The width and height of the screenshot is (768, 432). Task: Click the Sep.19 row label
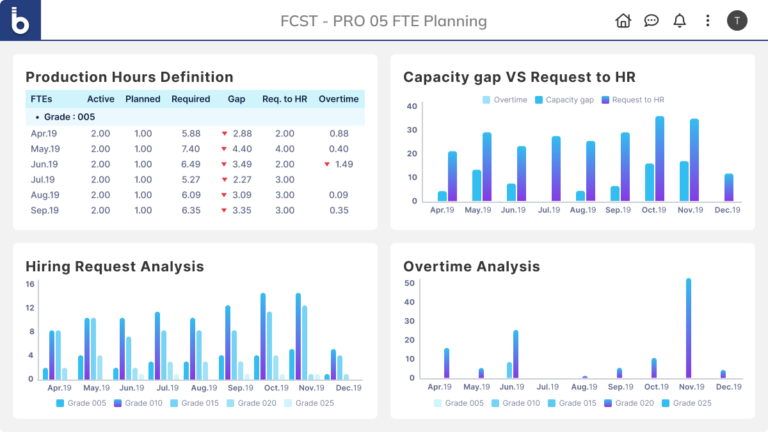(45, 211)
